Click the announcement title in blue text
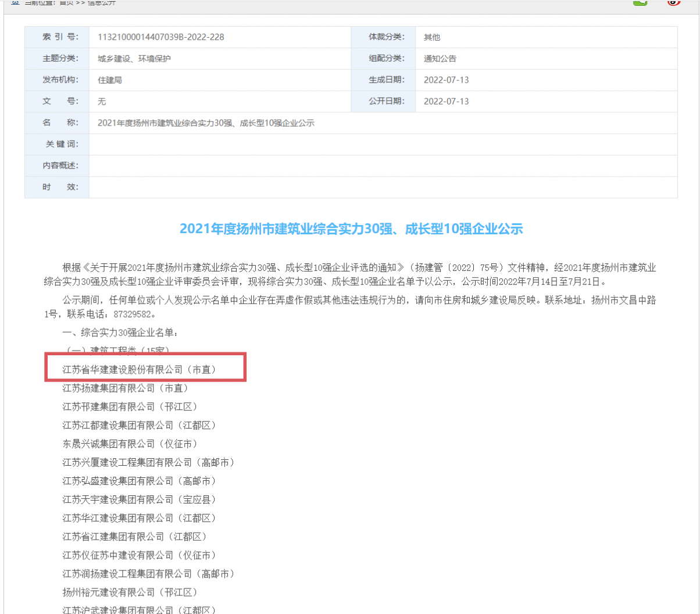The image size is (700, 614). point(350,229)
